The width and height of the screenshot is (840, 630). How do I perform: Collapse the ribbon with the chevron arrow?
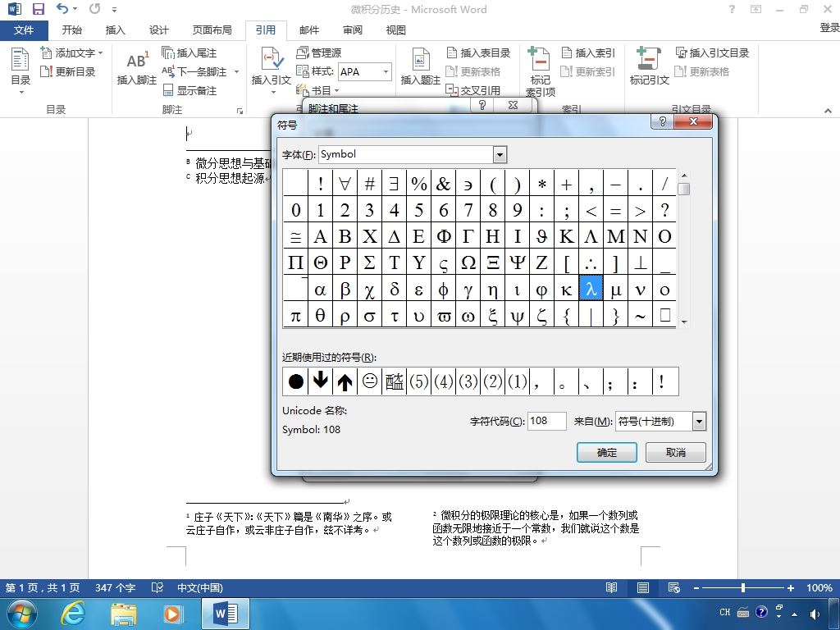(x=828, y=111)
